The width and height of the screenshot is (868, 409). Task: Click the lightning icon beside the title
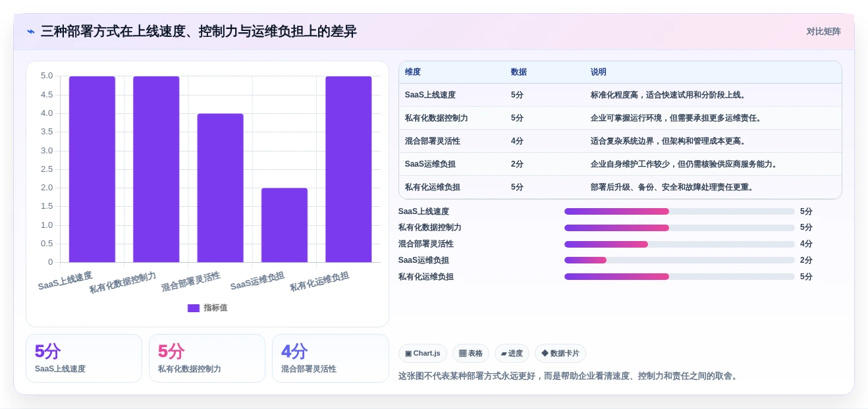(x=31, y=32)
